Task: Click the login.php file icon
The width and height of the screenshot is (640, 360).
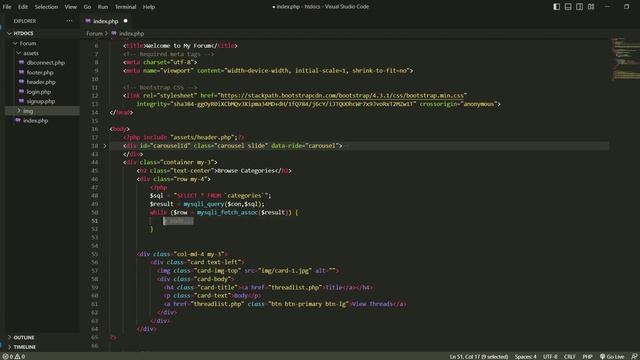Action: (x=22, y=91)
